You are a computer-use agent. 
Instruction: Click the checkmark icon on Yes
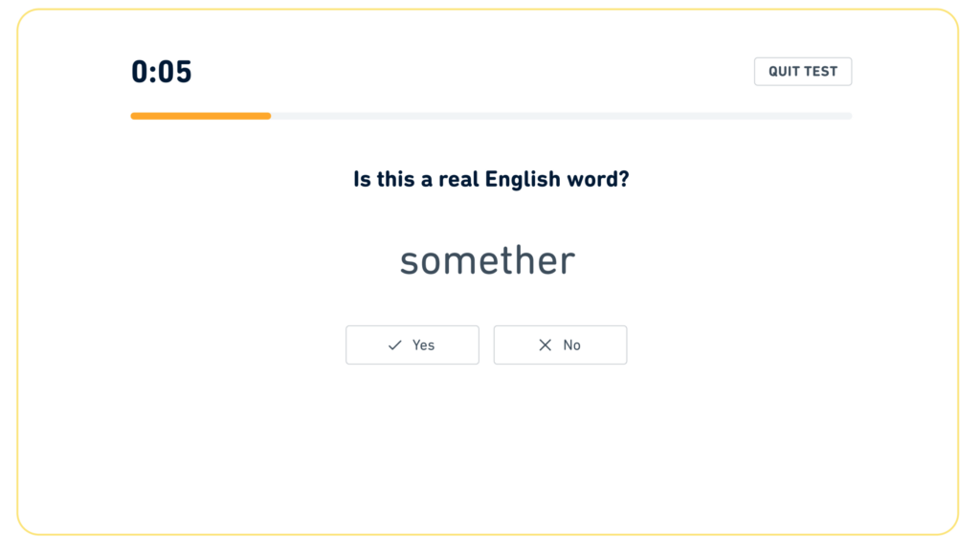(x=394, y=345)
